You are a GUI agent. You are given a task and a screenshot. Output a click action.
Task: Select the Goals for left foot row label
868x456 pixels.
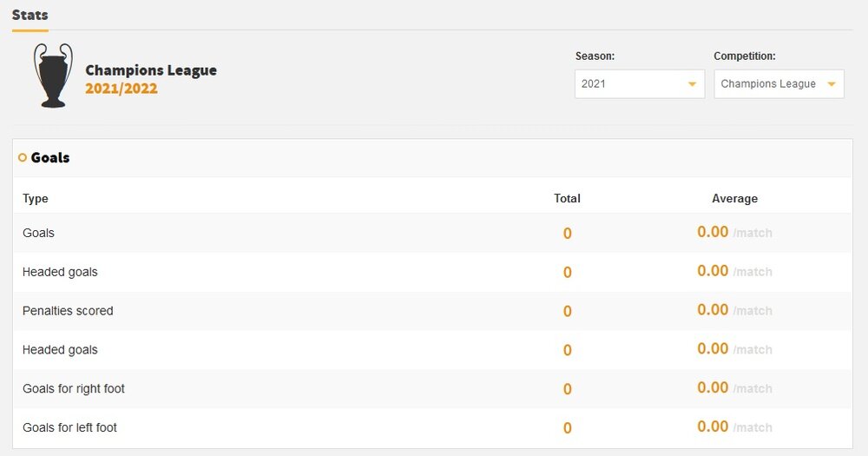coord(69,427)
